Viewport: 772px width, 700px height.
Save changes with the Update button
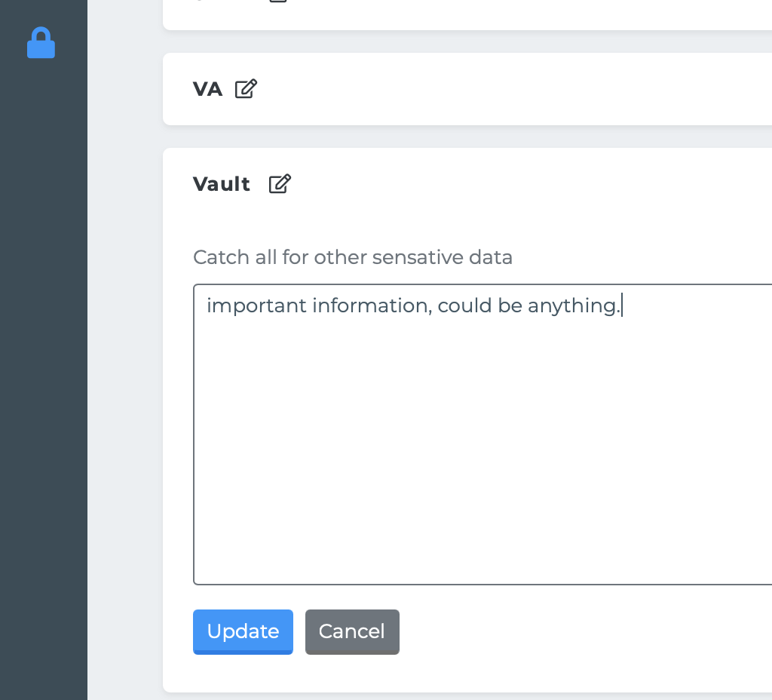[x=243, y=632]
